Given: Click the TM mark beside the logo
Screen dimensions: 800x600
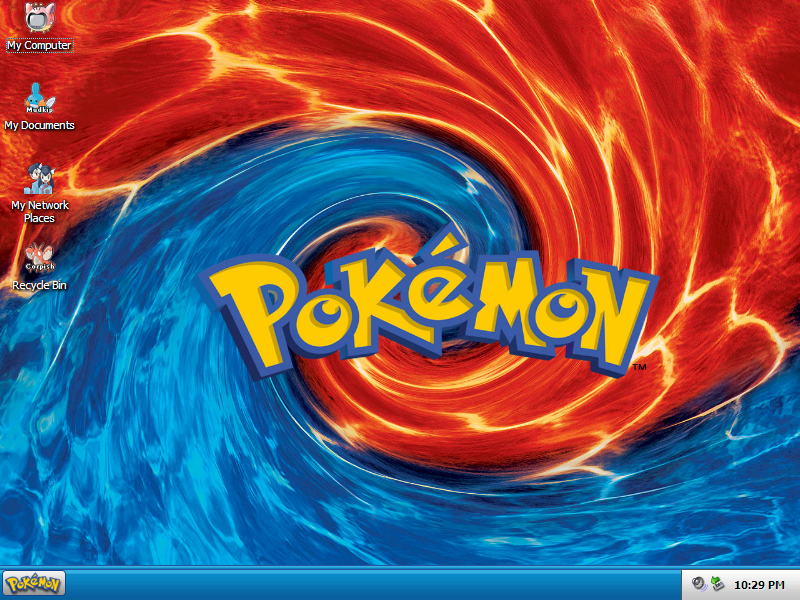Looking at the screenshot, I should [639, 369].
